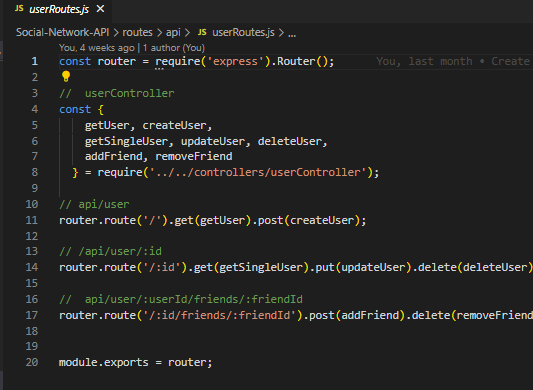Image resolution: width=533 pixels, height=390 pixels.
Task: Click post(addFriend) on line 17
Action: pos(357,316)
